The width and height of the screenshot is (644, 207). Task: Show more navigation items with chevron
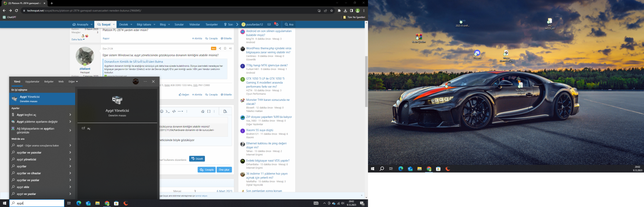(237, 24)
